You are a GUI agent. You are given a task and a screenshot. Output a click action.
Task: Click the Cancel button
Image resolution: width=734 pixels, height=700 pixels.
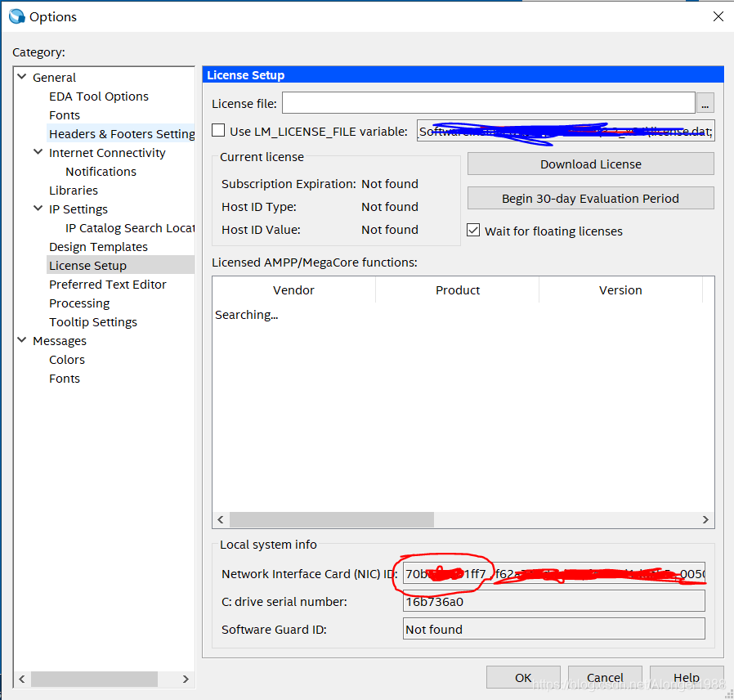605,677
